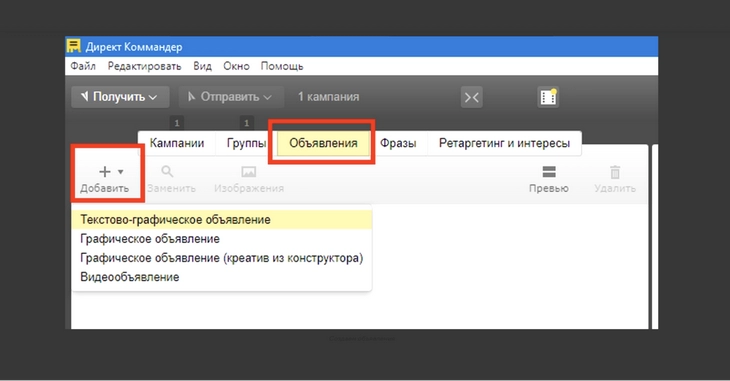This screenshot has width=730, height=381.
Task: Select the Объявления tab
Action: (x=323, y=143)
